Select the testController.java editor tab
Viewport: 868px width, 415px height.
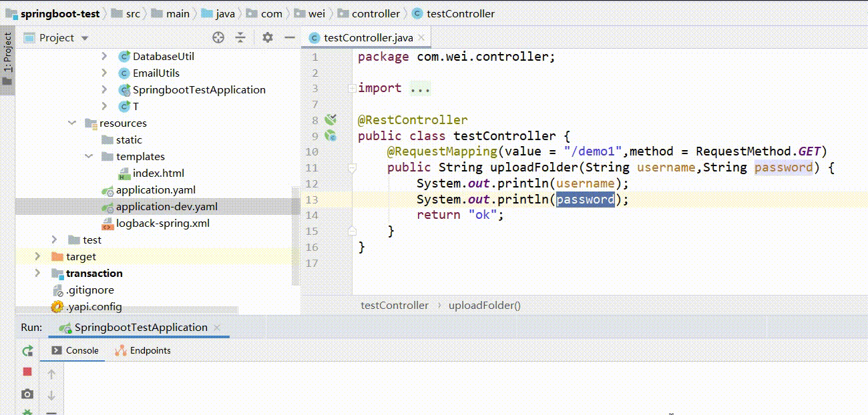(x=368, y=38)
